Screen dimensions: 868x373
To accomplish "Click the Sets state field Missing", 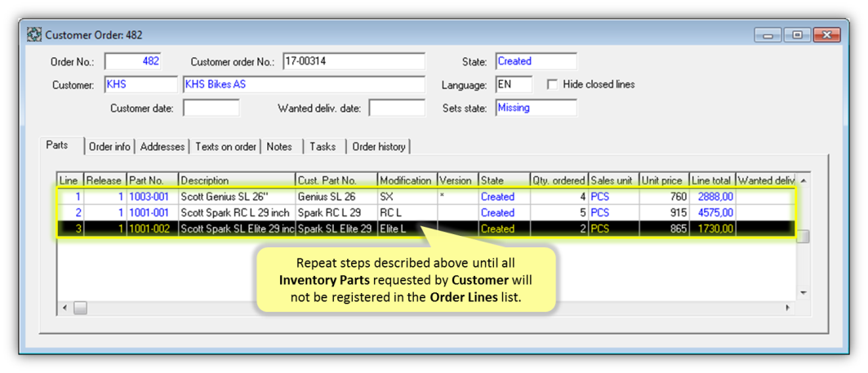I will [x=536, y=108].
